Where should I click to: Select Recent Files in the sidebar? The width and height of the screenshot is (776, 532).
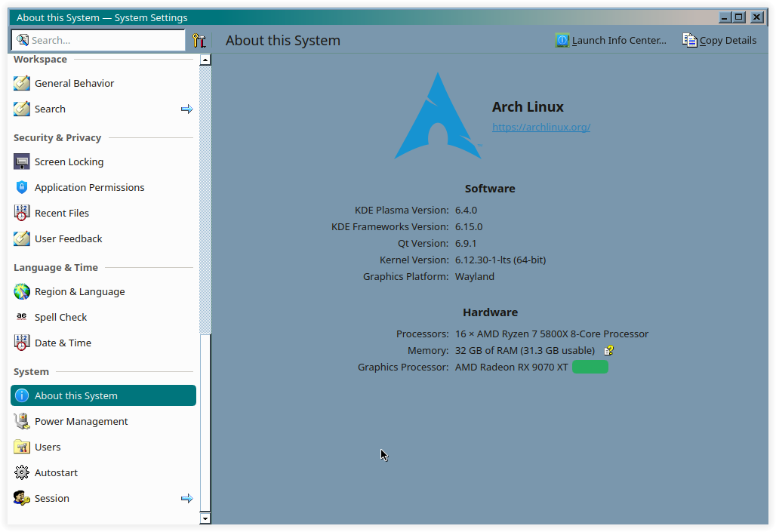click(103, 213)
